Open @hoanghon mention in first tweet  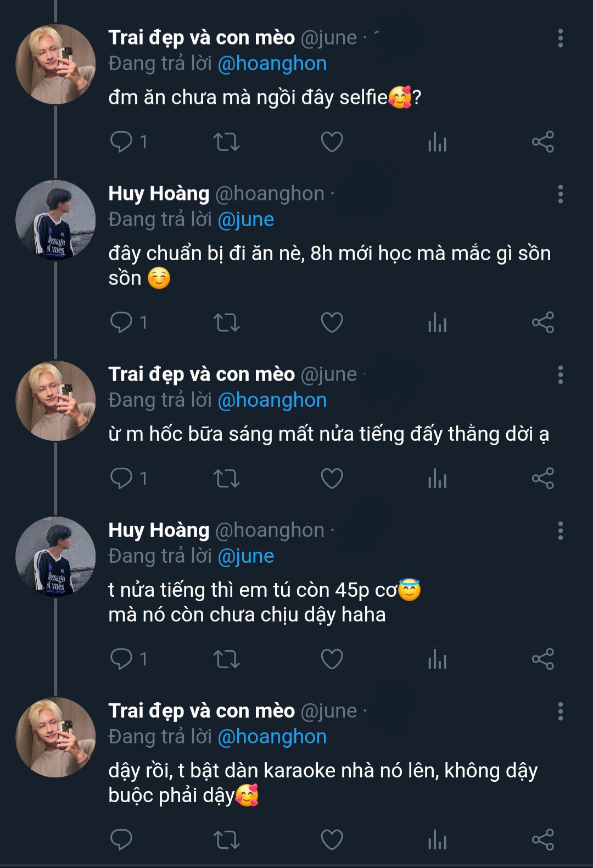coord(272,64)
